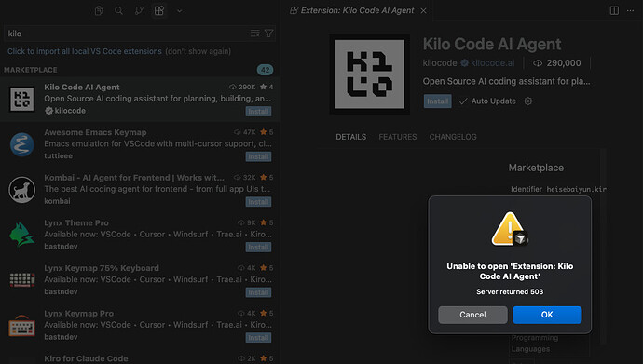Click the Lynx Theme Pro green icon
This screenshot has width=643, height=364.
[21, 235]
